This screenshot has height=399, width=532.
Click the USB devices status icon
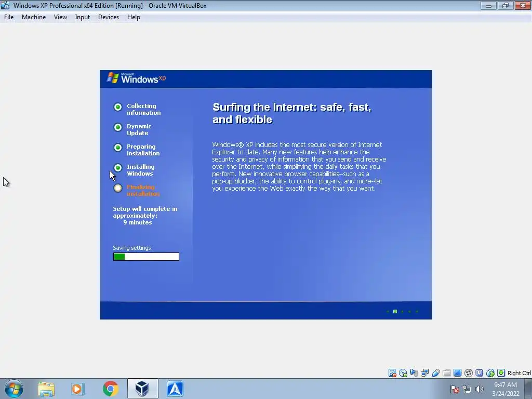pyautogui.click(x=436, y=373)
